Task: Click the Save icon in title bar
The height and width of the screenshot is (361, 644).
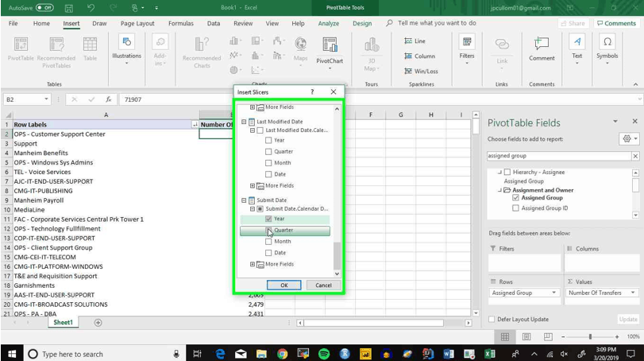Action: (x=68, y=8)
